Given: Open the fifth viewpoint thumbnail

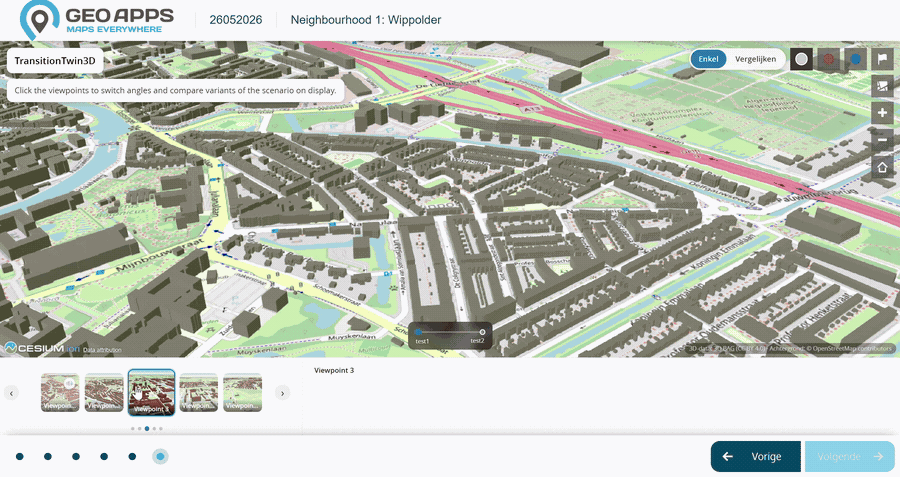Looking at the screenshot, I should 242,393.
